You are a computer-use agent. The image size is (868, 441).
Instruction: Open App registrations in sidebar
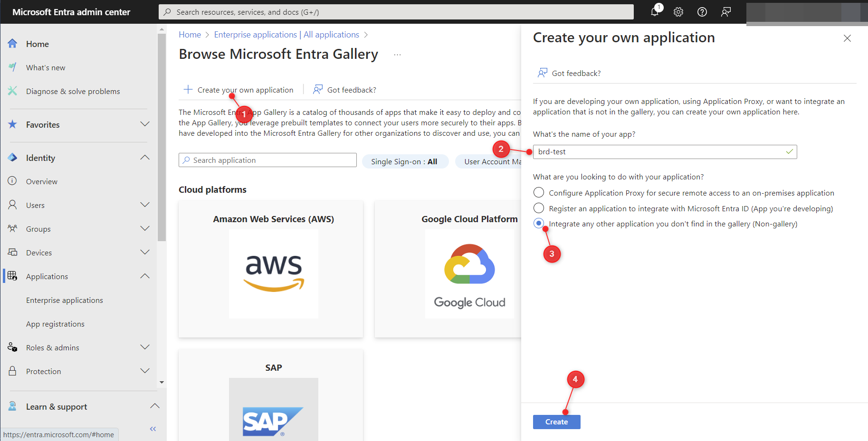(55, 324)
